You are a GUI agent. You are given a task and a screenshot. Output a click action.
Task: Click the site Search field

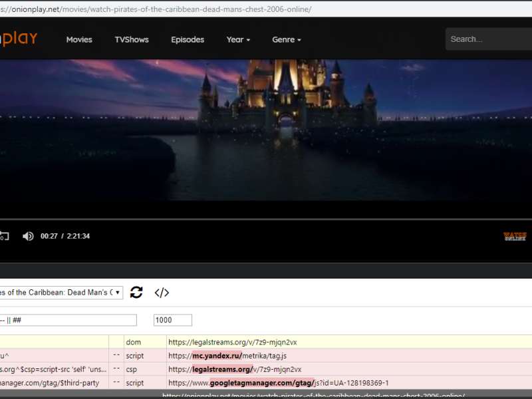[x=489, y=39]
